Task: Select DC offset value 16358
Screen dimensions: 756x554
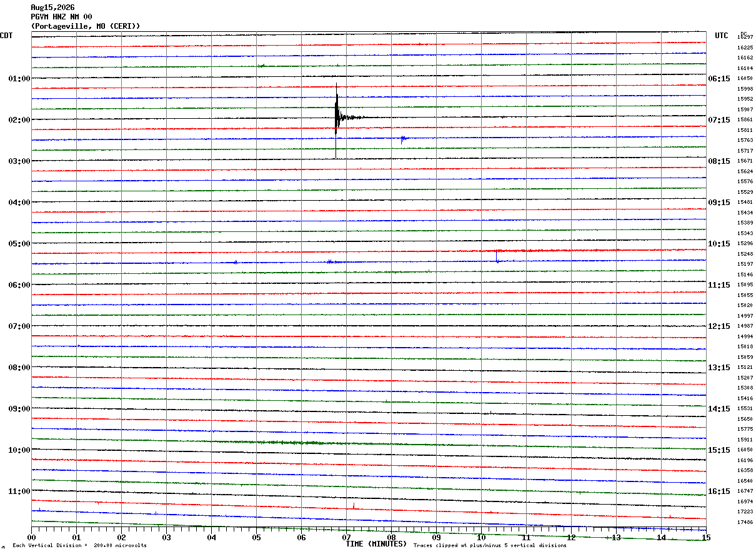Action: pos(745,470)
